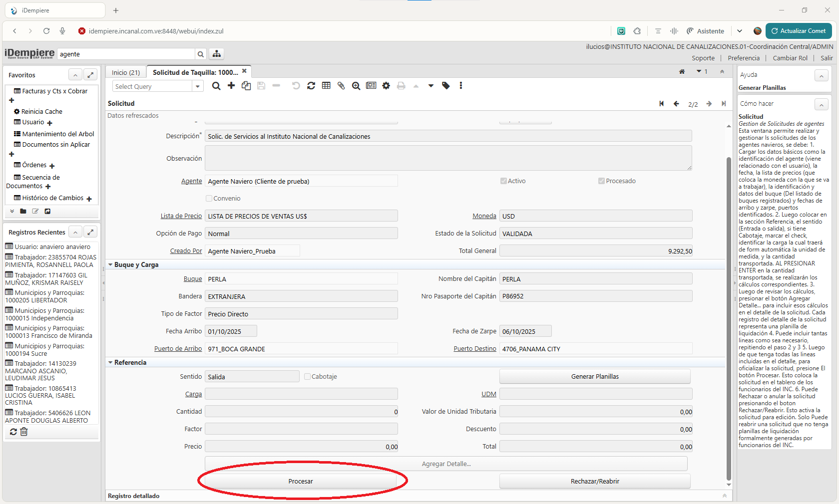This screenshot has height=504, width=839.
Task: Open the Select Query dropdown
Action: [x=198, y=86]
